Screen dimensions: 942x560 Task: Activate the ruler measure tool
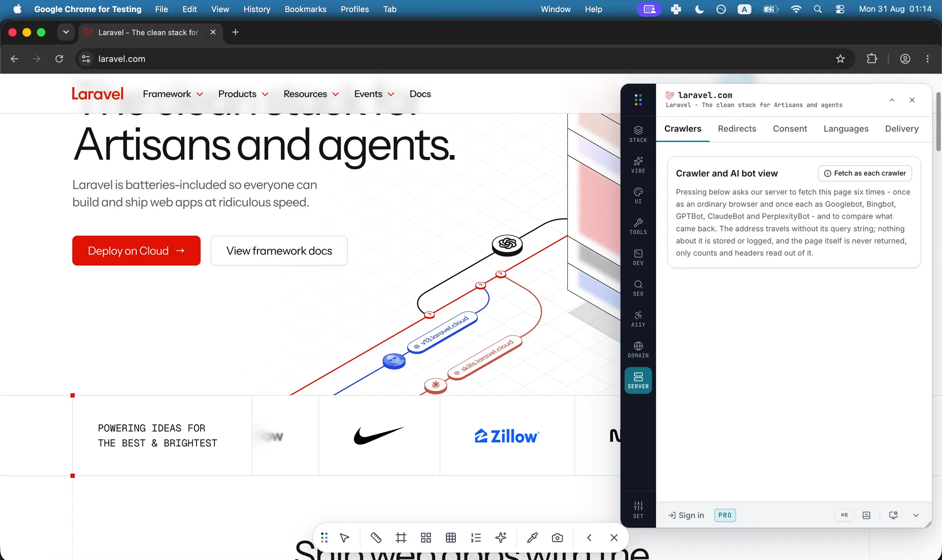click(376, 538)
